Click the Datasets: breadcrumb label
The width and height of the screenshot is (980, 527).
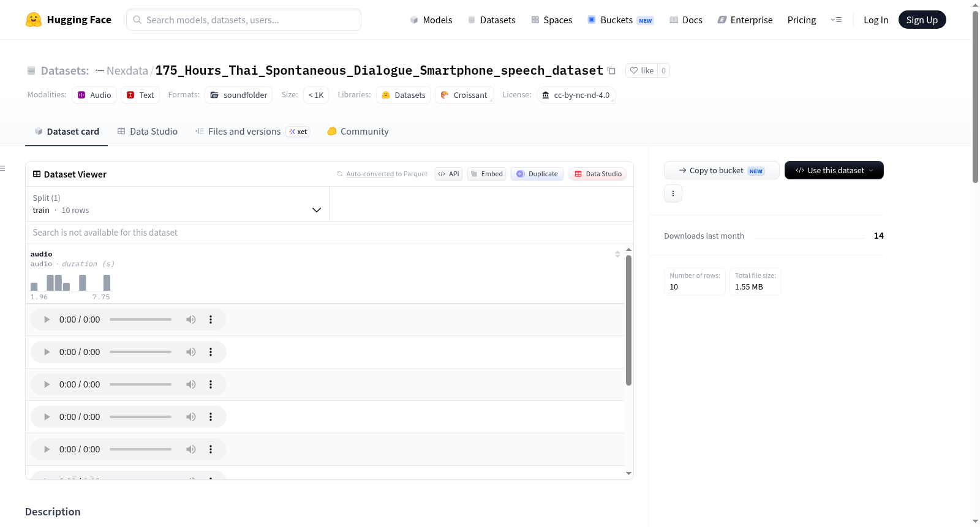pyautogui.click(x=65, y=70)
